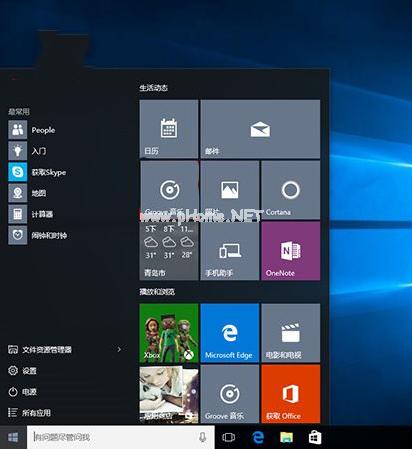The width and height of the screenshot is (412, 450).
Task: Focus the Cortana search box
Action: [x=121, y=437]
